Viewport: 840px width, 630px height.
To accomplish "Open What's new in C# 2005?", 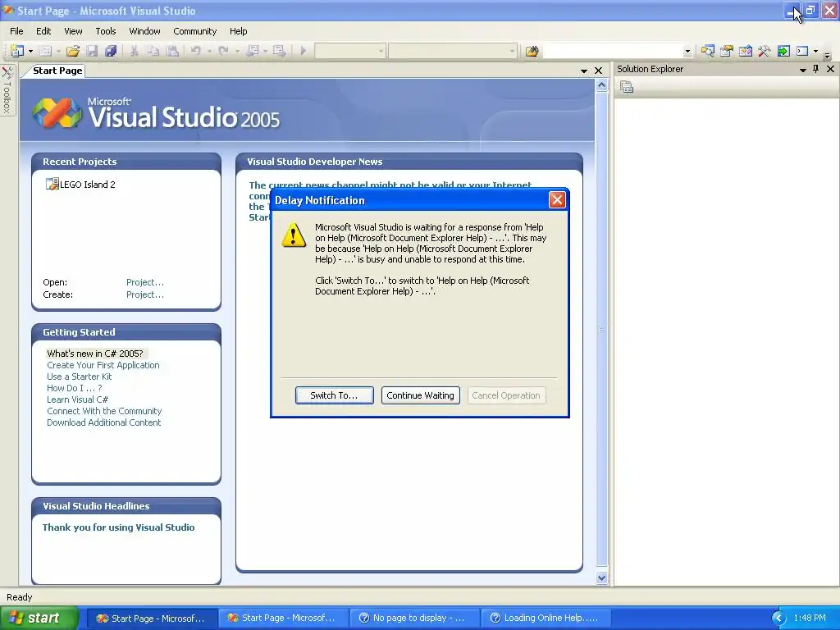I will [x=95, y=354].
